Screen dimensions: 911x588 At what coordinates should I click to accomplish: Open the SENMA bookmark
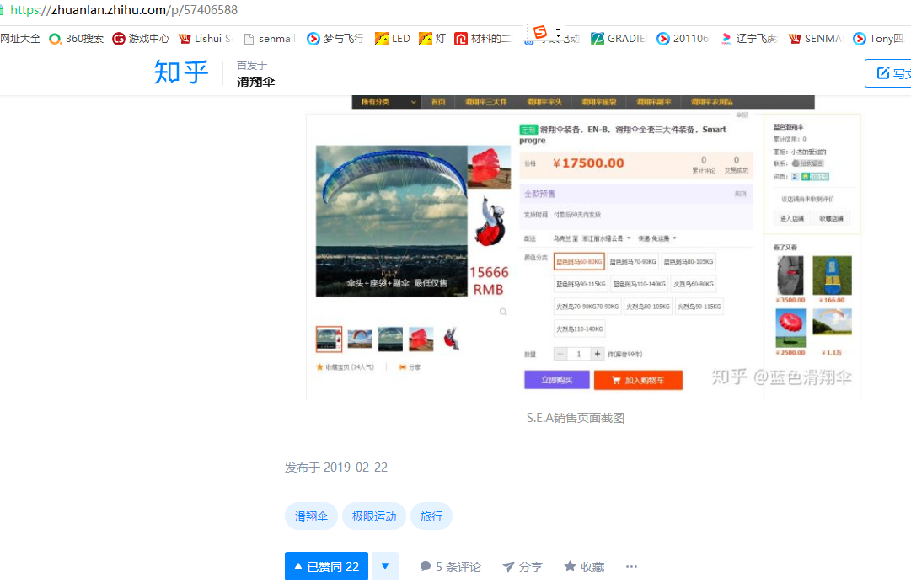815,39
